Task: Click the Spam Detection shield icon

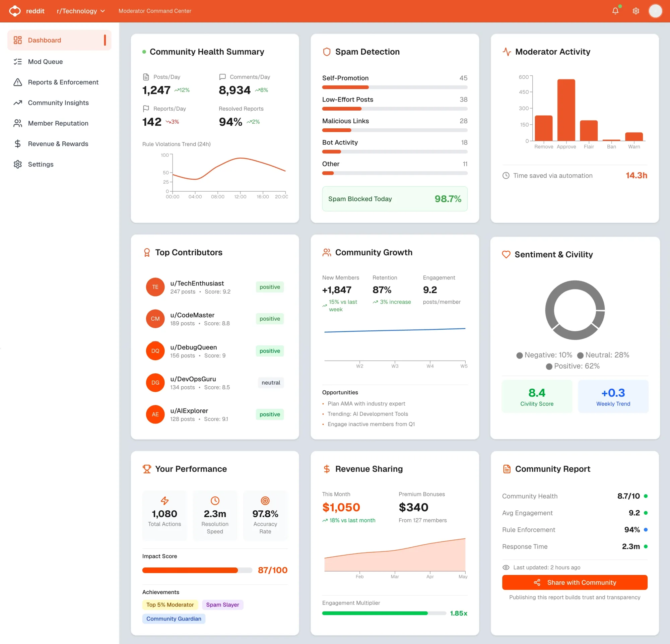Action: (327, 52)
